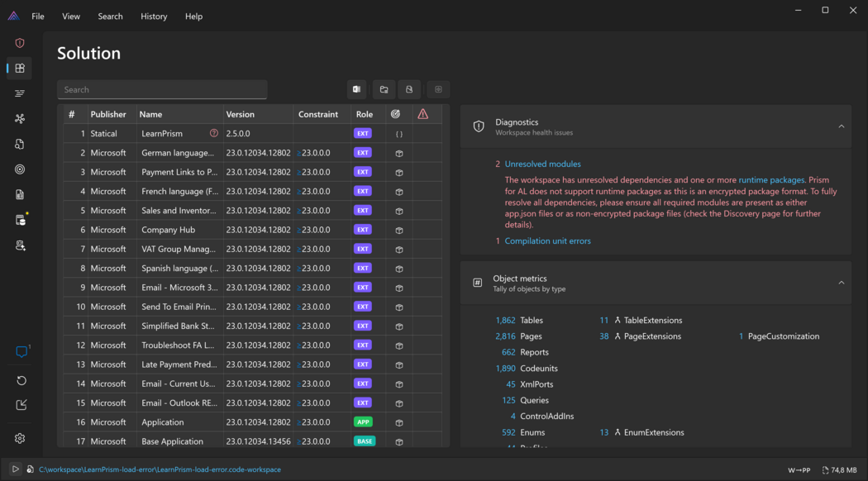Open the document search sidebar icon

[x=20, y=144]
